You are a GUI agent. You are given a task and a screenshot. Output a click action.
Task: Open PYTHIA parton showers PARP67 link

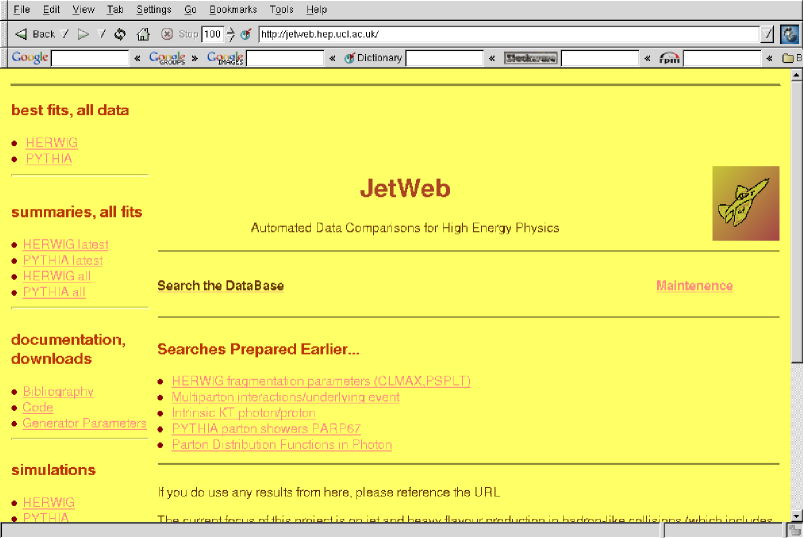[x=266, y=429]
